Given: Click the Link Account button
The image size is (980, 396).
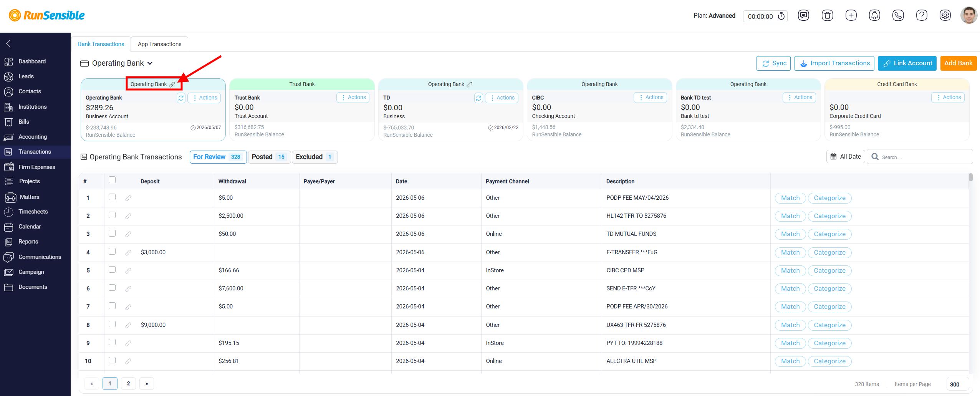Looking at the screenshot, I should point(907,63).
